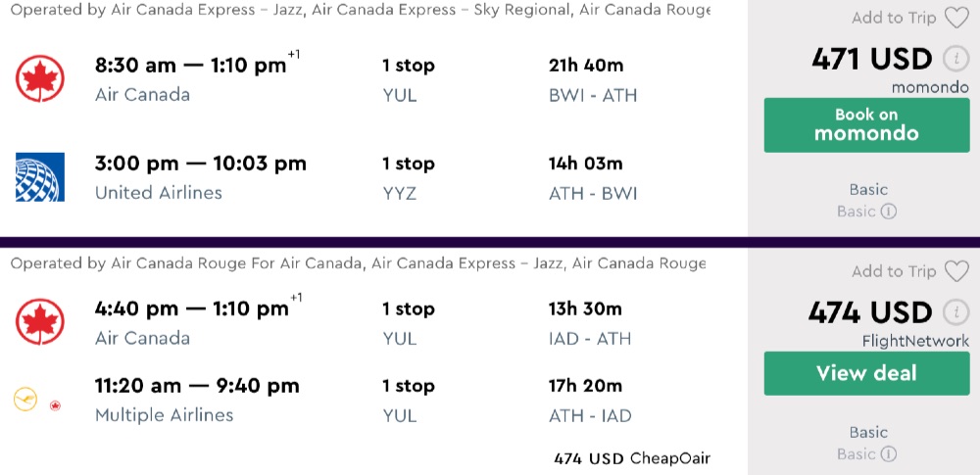The width and height of the screenshot is (980, 475).
Task: Click the small Air Canada logo beside Lufthansa
Action: 56,404
